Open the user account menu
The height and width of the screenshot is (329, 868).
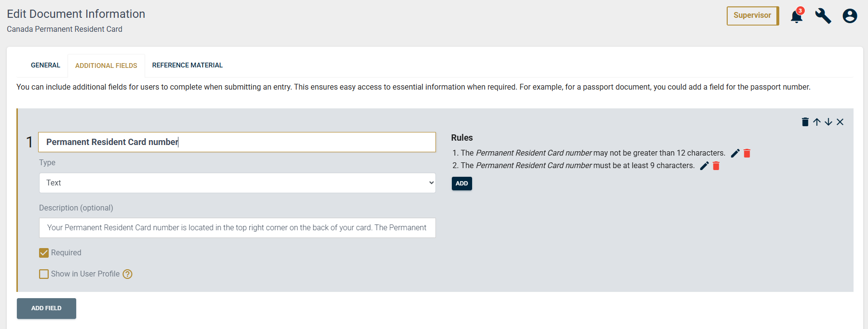click(850, 16)
